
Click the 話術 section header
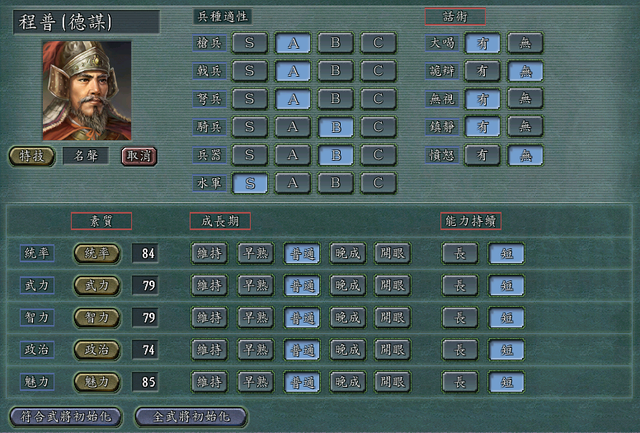point(455,17)
